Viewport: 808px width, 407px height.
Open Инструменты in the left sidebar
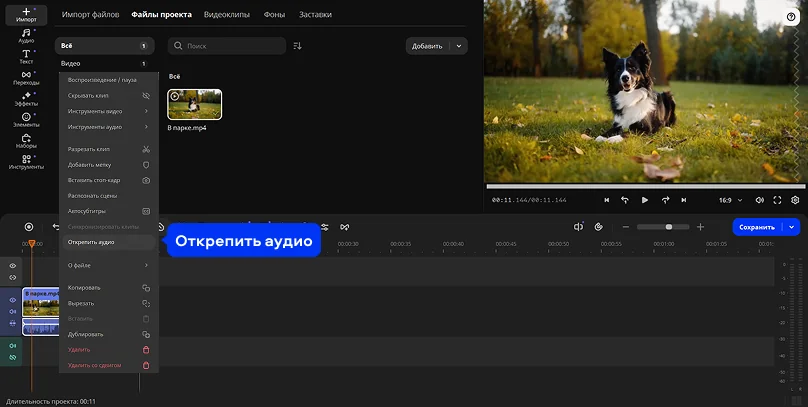pyautogui.click(x=26, y=163)
